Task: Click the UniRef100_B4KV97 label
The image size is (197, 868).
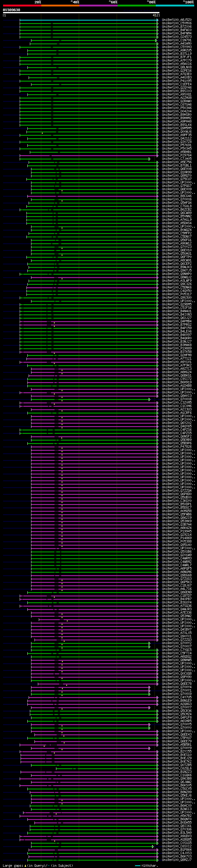Action: (177, 335)
